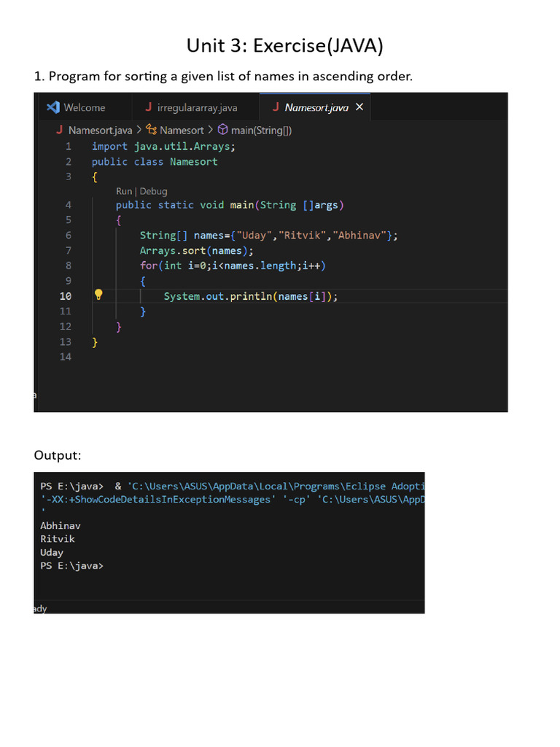
Task: Click Run above the main method
Action: pyautogui.click(x=124, y=191)
